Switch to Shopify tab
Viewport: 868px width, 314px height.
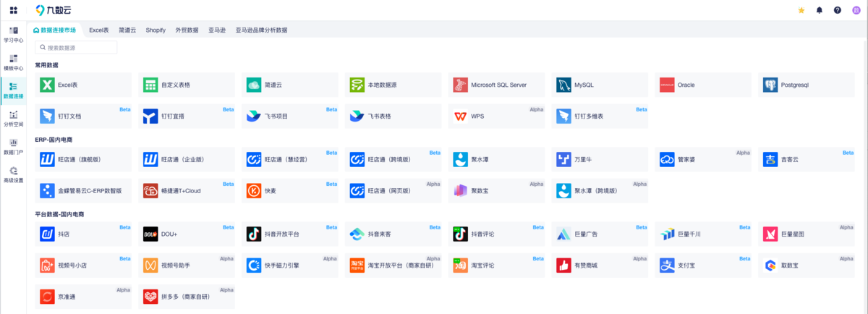point(156,30)
